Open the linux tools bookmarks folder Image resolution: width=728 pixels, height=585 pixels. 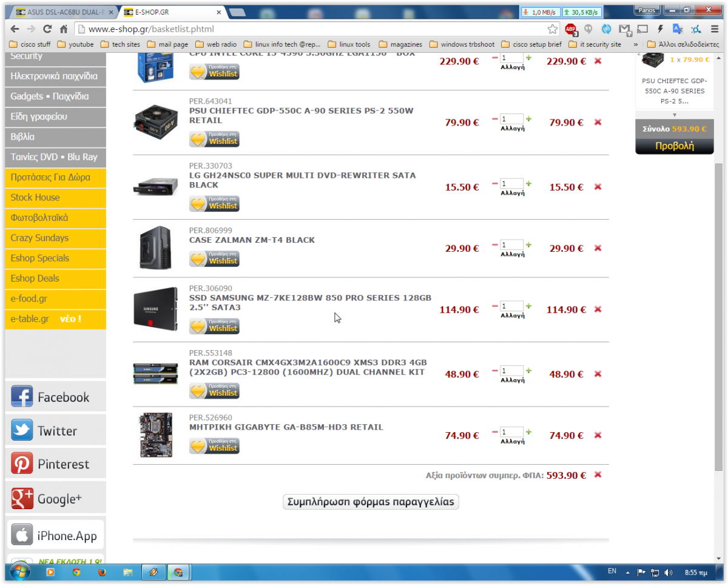pos(349,44)
